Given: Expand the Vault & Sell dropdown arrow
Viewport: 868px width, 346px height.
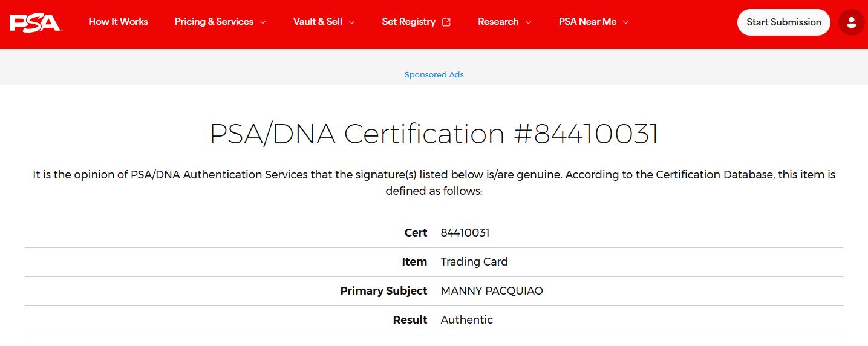Looking at the screenshot, I should [351, 22].
